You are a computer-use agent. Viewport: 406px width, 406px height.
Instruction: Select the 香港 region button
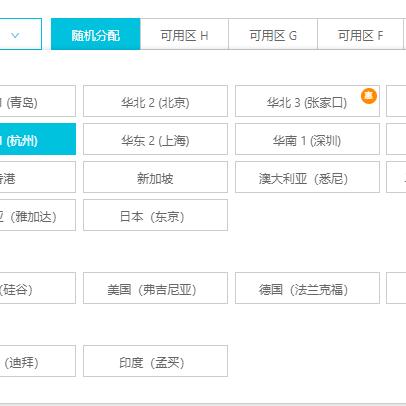click(x=38, y=177)
